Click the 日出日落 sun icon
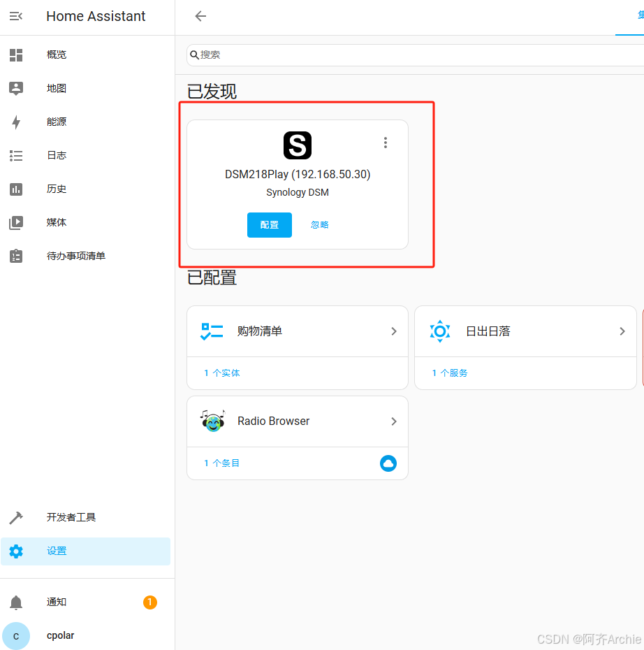Viewport: 644px width, 650px height. (x=440, y=331)
